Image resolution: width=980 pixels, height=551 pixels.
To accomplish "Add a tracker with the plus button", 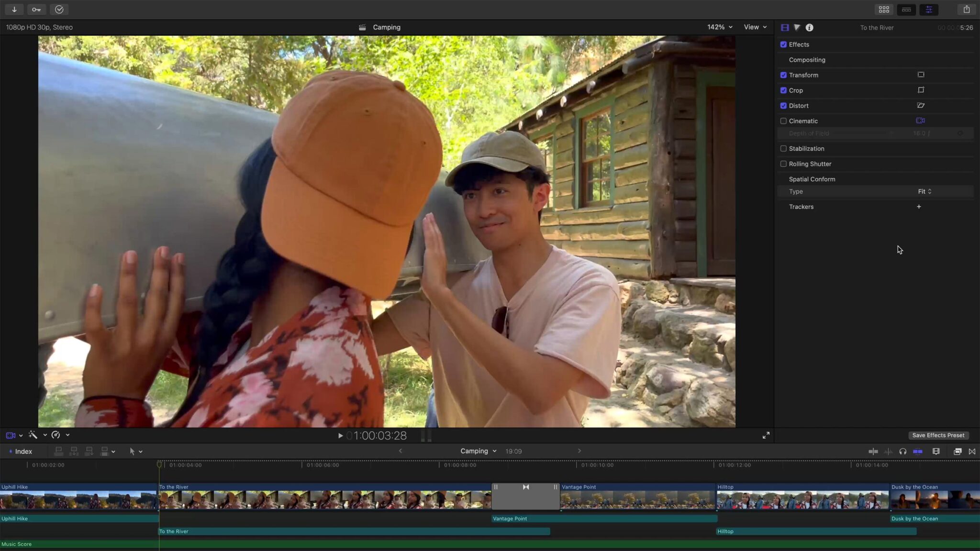I will [x=919, y=207].
